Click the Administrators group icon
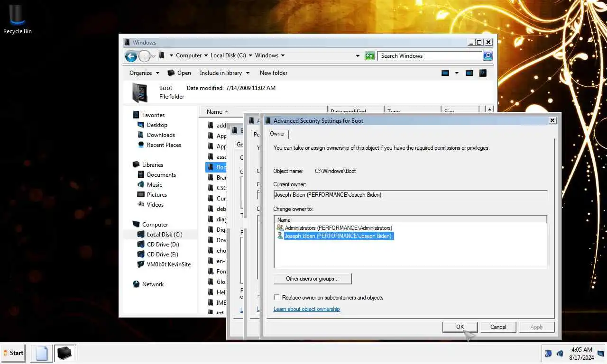Image resolution: width=607 pixels, height=364 pixels. pyautogui.click(x=280, y=228)
